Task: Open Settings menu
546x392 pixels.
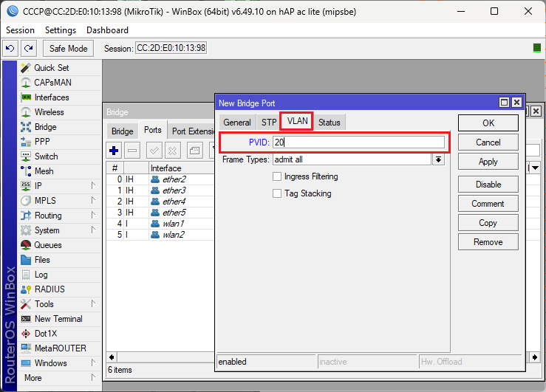Action: [61, 30]
